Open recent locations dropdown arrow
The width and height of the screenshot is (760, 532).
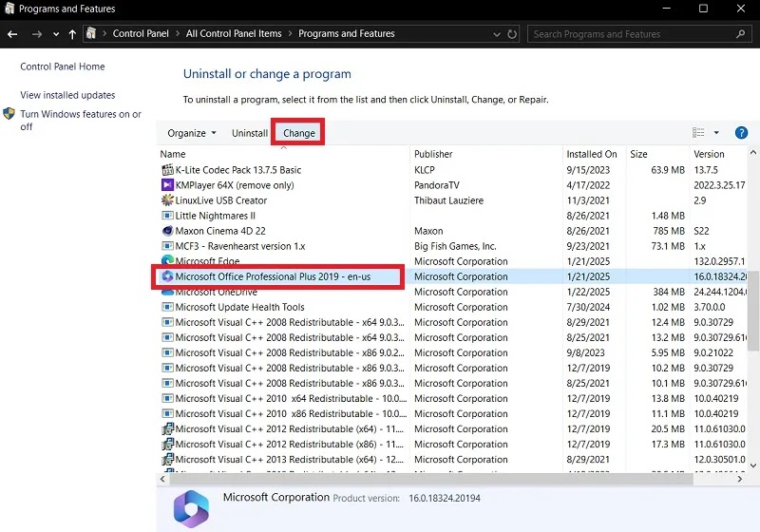(x=56, y=34)
